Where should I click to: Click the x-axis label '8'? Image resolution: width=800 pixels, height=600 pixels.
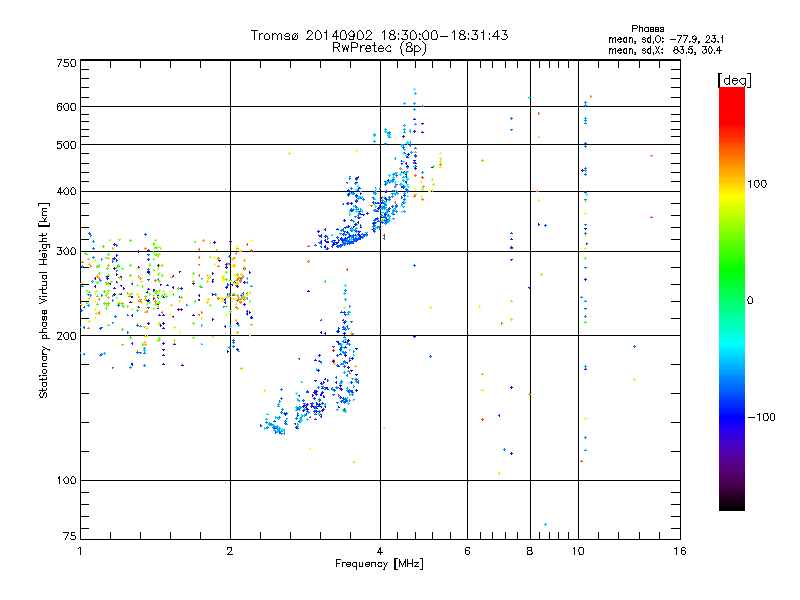click(x=530, y=551)
